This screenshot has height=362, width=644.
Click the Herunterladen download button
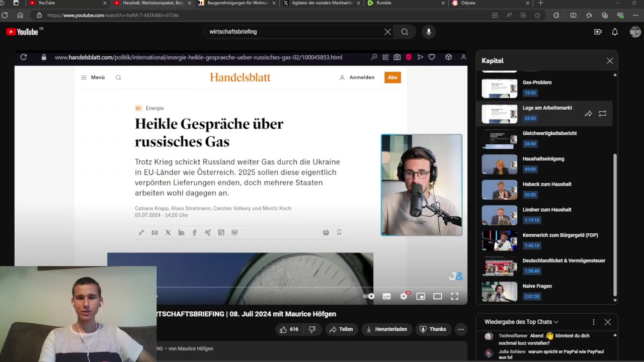pos(386,329)
